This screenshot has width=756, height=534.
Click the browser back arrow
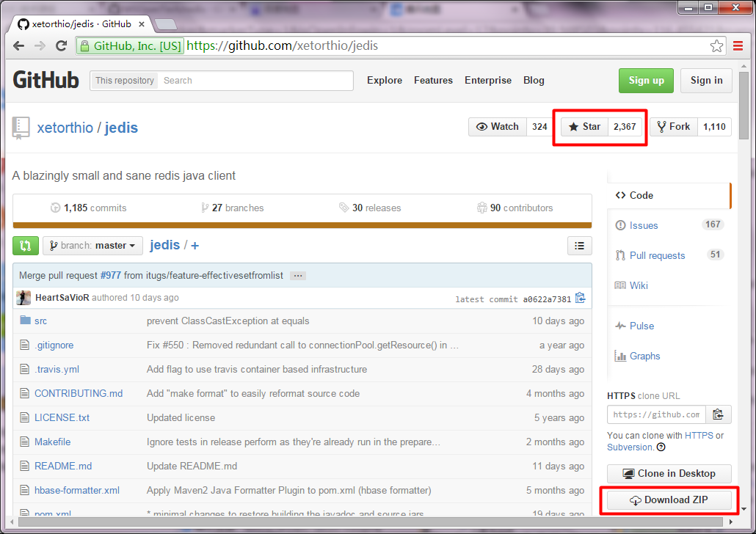pyautogui.click(x=19, y=45)
